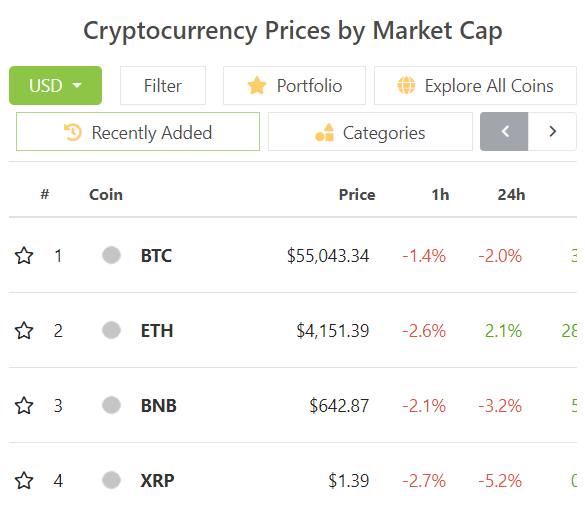Open the USD currency dropdown
The width and height of the screenshot is (585, 513).
tap(55, 85)
